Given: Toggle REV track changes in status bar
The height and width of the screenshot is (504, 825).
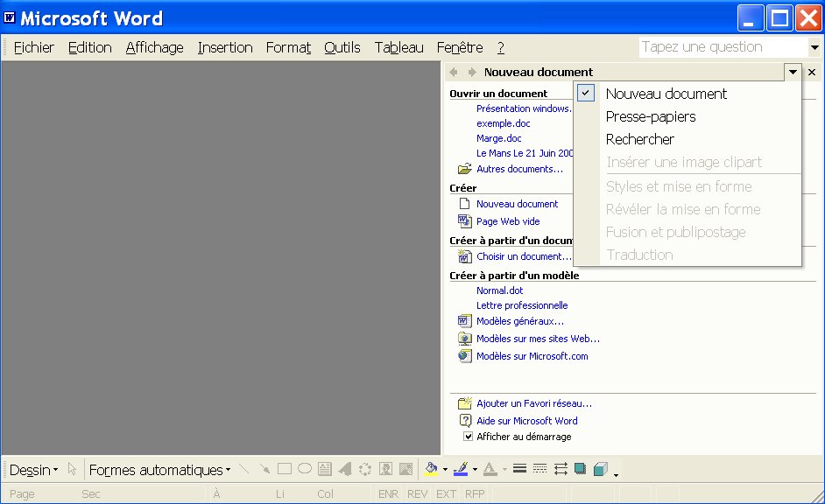Looking at the screenshot, I should (x=417, y=494).
